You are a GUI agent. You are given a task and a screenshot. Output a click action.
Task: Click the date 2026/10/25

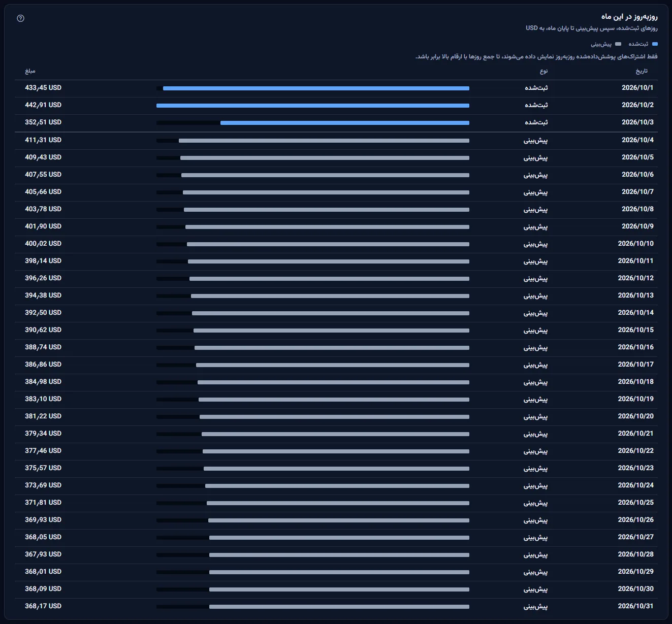click(636, 503)
